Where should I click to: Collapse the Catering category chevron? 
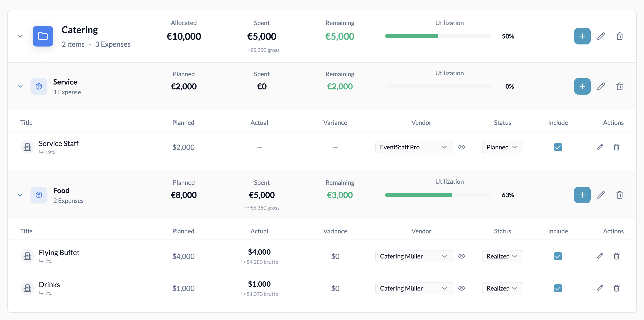point(20,36)
